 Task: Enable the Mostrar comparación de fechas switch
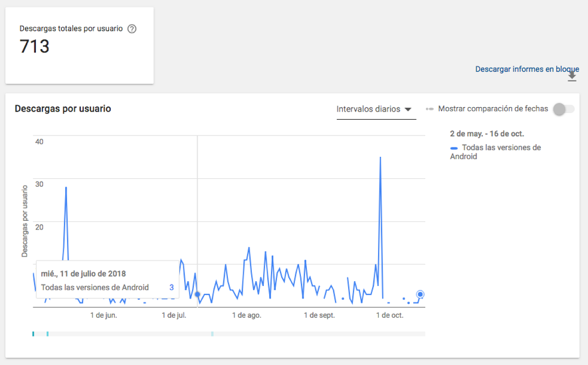click(563, 109)
